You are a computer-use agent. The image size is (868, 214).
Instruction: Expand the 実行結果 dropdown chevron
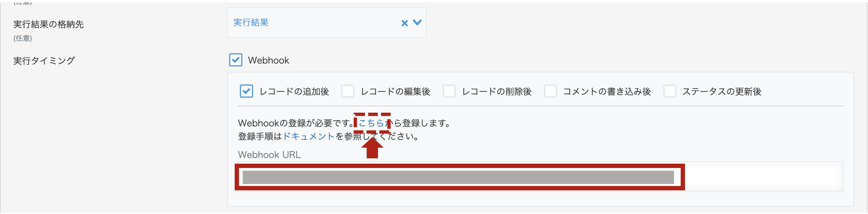coord(417,23)
